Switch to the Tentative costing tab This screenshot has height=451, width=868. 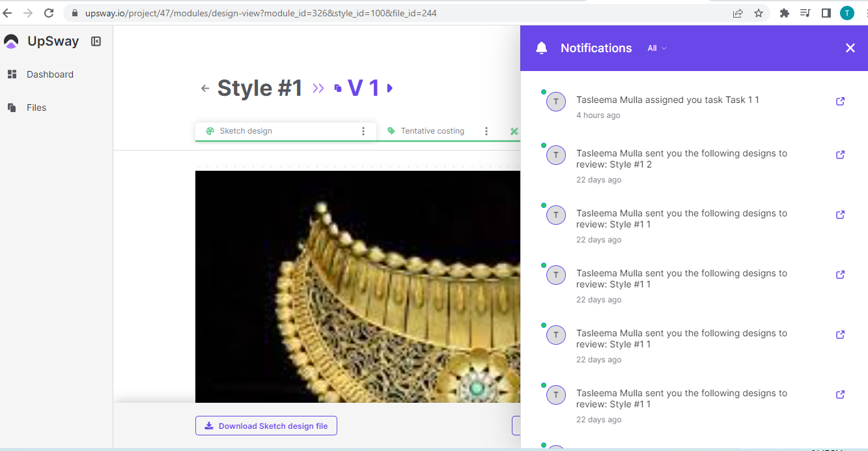tap(432, 130)
